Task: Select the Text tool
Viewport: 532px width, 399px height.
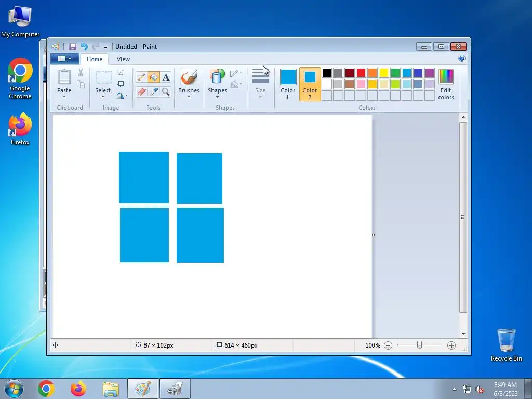Action: point(166,77)
